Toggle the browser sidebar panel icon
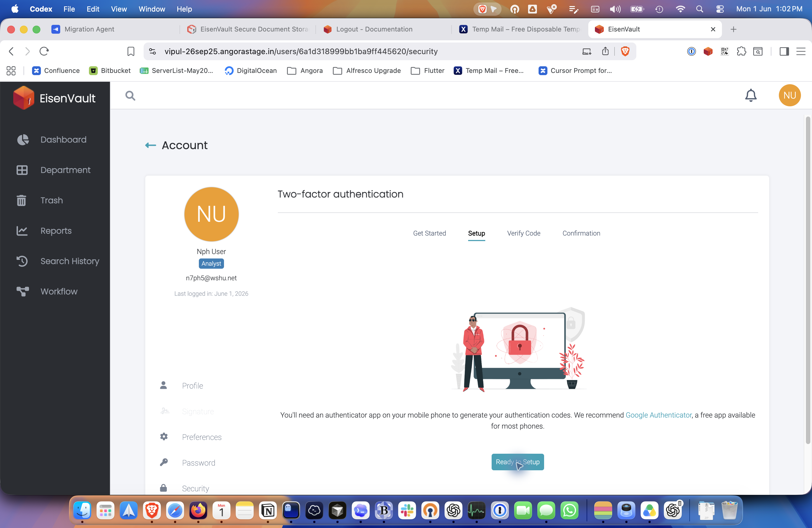Image resolution: width=812 pixels, height=528 pixels. (784, 51)
